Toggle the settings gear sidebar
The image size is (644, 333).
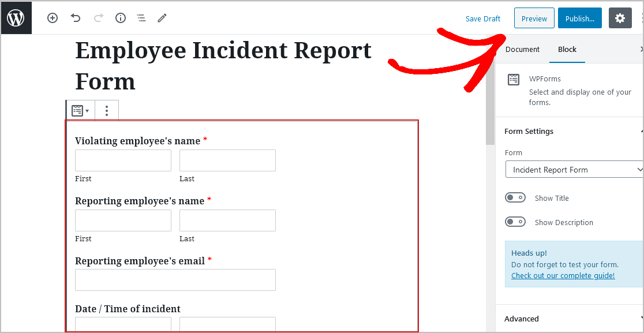pos(620,18)
